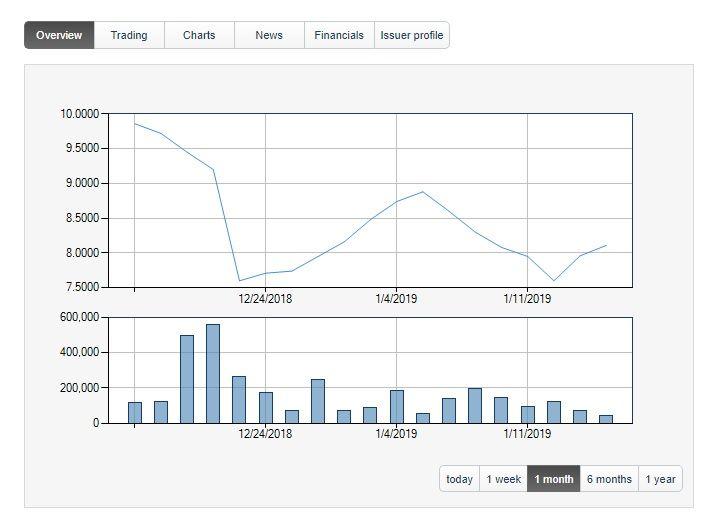Select the Financials tab
Viewport: 723px width, 527px height.
(x=339, y=35)
